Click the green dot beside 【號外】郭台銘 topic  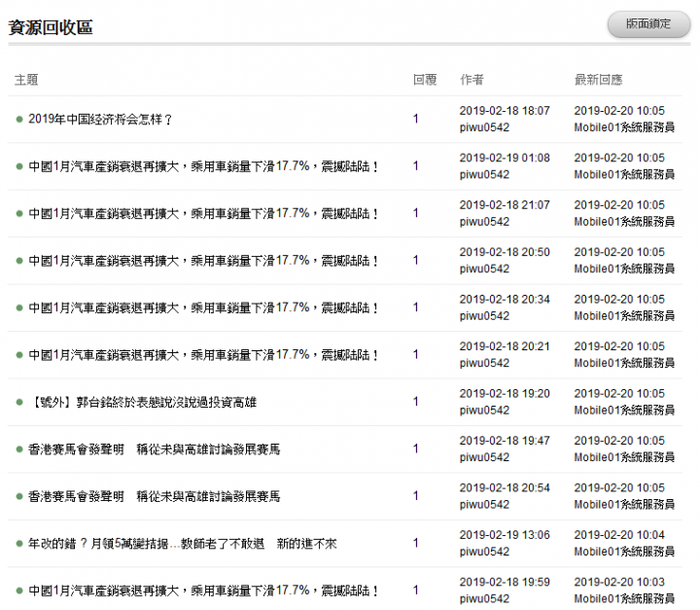click(x=19, y=402)
